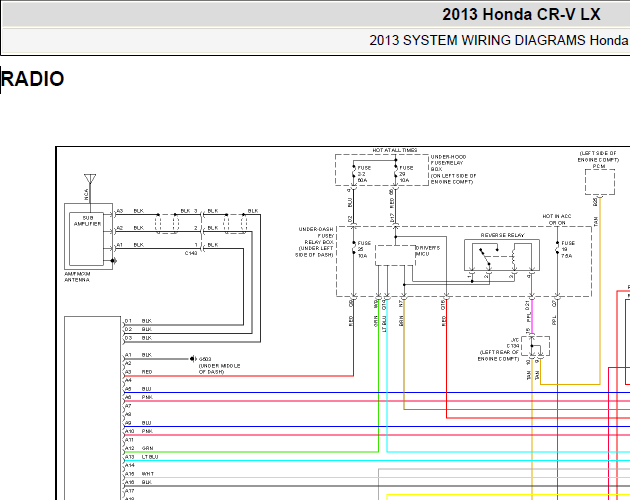The height and width of the screenshot is (500, 630).
Task: Click the '2013 Honda CR-V LX' title
Action: pyautogui.click(x=521, y=15)
